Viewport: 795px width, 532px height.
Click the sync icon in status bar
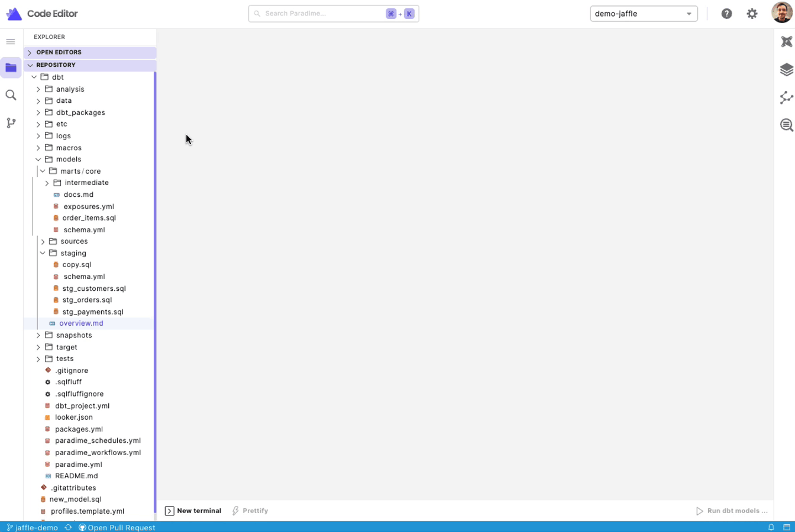tap(68, 527)
